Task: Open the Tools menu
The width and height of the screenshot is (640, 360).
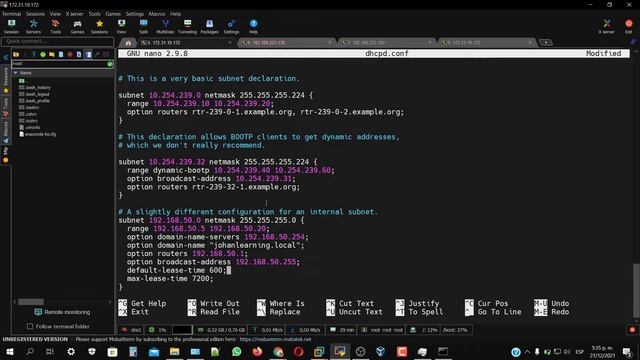Action: 94,14
